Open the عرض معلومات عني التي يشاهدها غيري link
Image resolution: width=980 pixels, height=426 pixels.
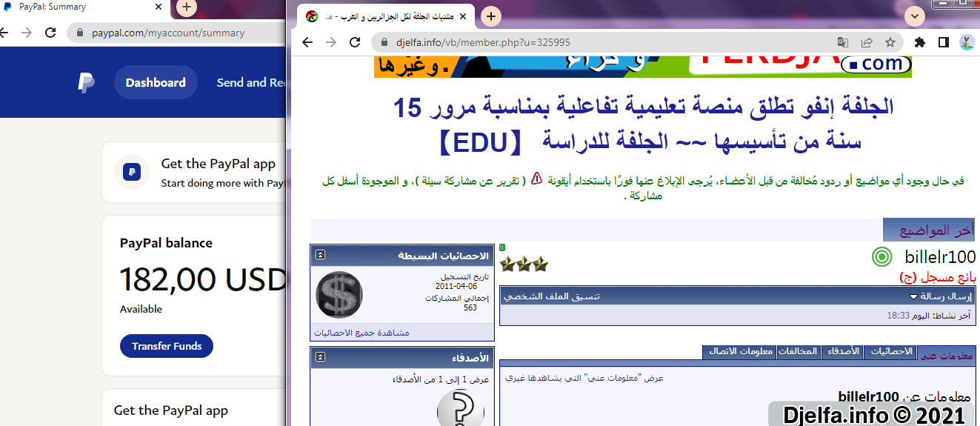click(x=584, y=378)
